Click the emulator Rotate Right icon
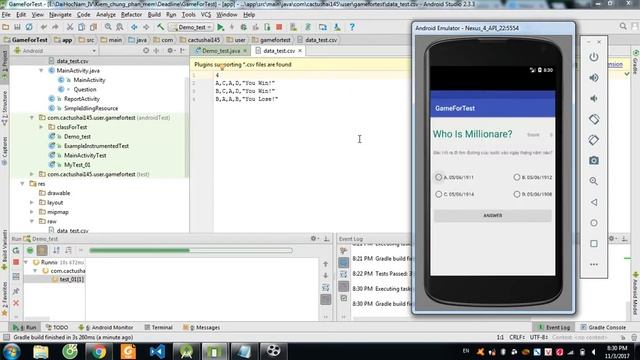The image size is (640, 360). [x=594, y=140]
